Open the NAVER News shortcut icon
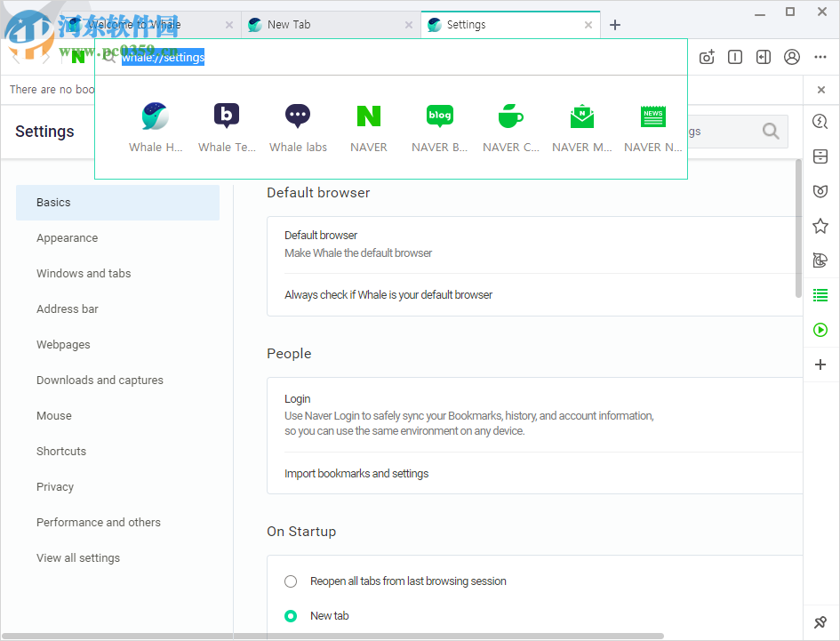This screenshot has height=641, width=840. 653,116
